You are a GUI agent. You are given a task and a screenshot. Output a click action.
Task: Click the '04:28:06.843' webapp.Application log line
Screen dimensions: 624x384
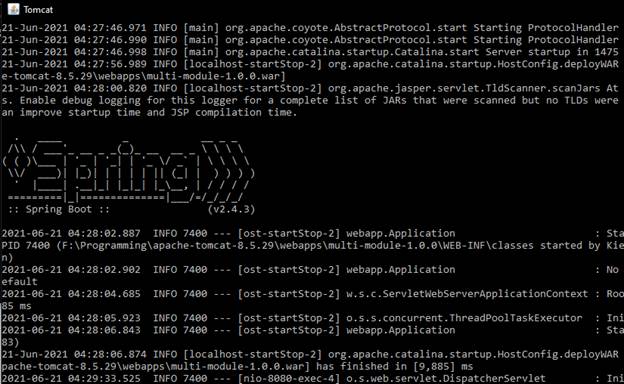(x=312, y=330)
